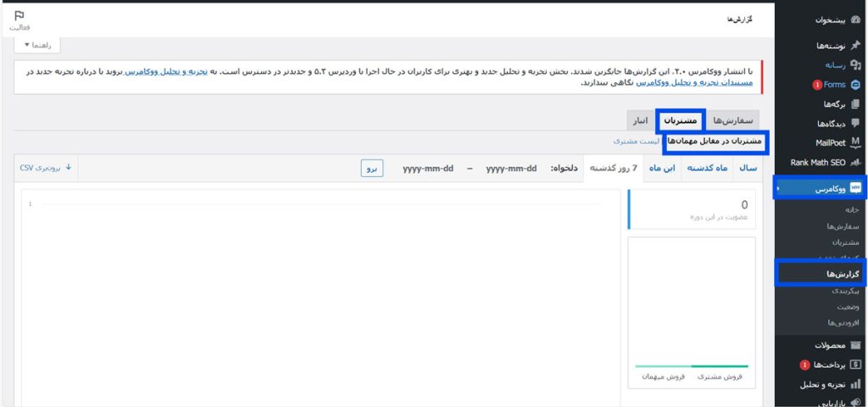This screenshot has height=407, width=868.
Task: Click the محصولات archive box icon
Action: click(x=855, y=345)
